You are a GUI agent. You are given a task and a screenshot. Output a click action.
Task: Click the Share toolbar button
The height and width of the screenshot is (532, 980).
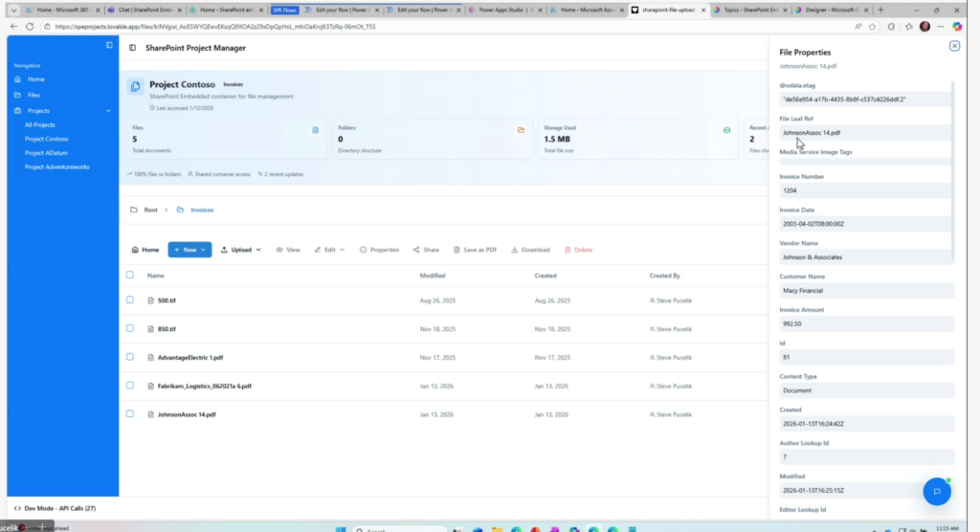(426, 250)
